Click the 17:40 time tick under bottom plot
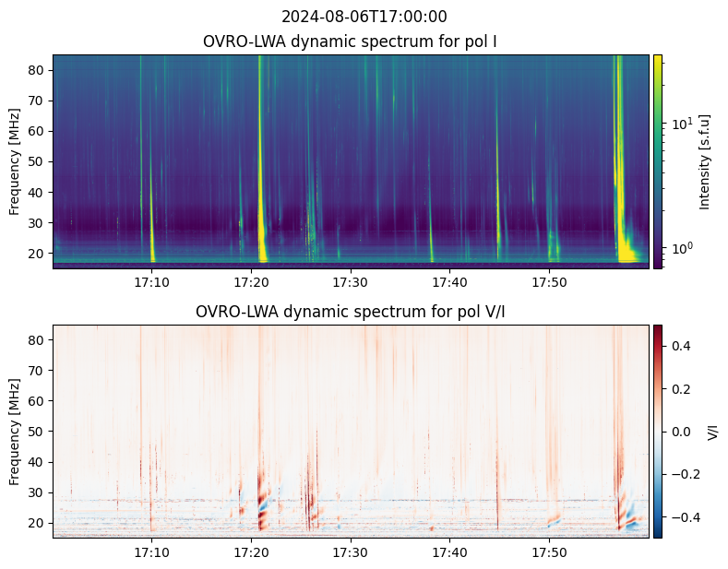The width and height of the screenshot is (728, 569). [449, 551]
